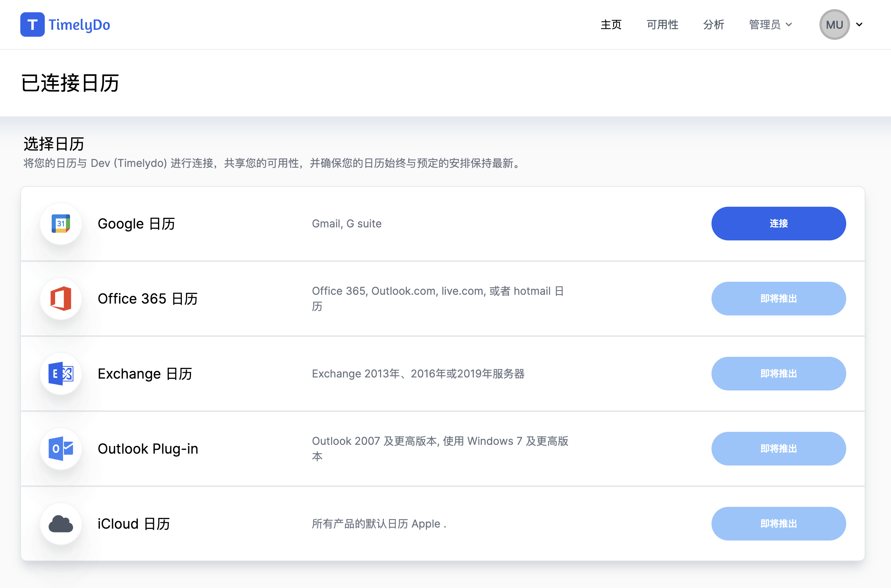Click the 选择日历 section heading
The height and width of the screenshot is (588, 891).
54,144
